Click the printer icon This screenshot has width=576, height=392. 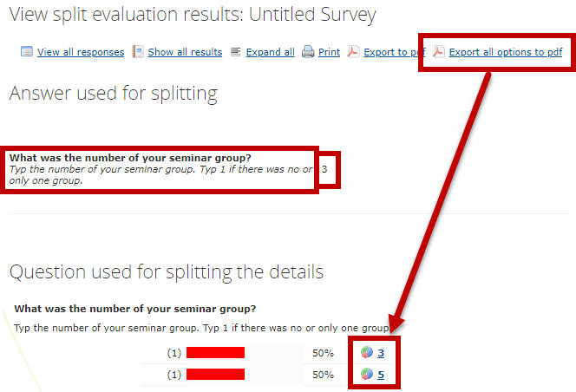tap(308, 52)
